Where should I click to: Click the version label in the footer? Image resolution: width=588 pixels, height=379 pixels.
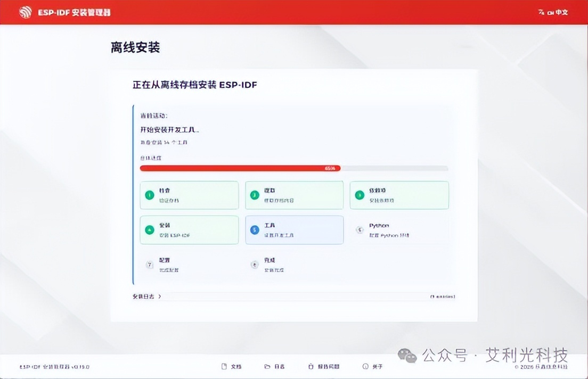coord(54,367)
